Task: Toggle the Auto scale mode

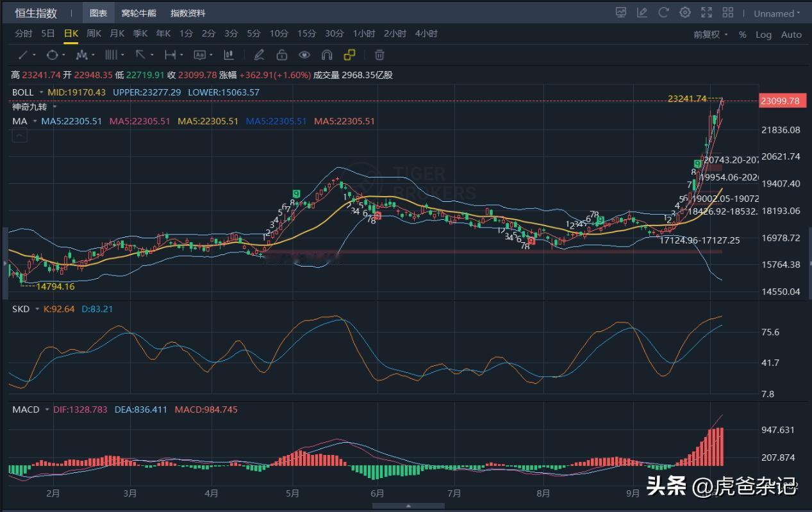Action: click(791, 35)
